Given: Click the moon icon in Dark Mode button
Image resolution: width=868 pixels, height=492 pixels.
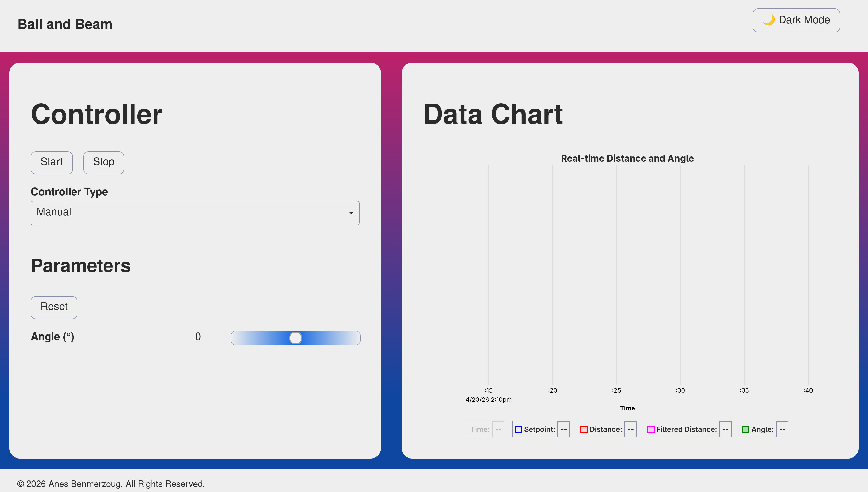Looking at the screenshot, I should [769, 20].
